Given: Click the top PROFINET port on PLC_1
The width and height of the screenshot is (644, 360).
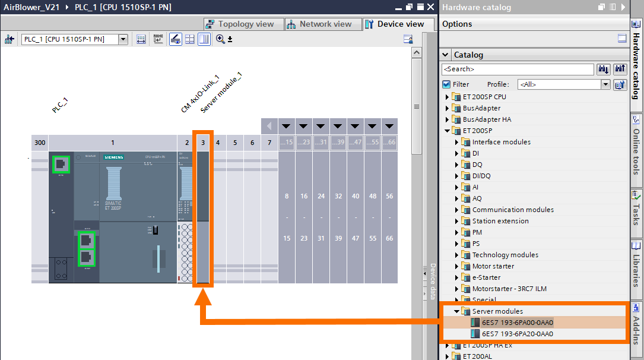Looking at the screenshot, I should [x=61, y=165].
